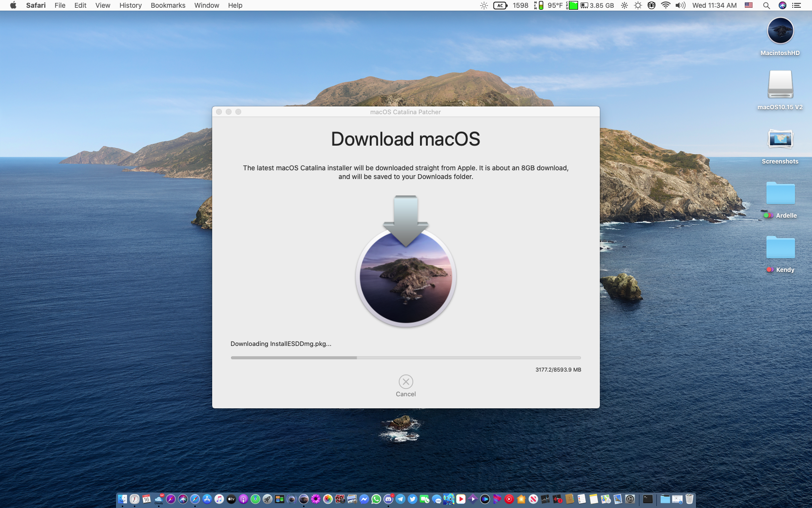Viewport: 812px width, 508px height.
Task: Click the download progress bar
Action: point(406,358)
